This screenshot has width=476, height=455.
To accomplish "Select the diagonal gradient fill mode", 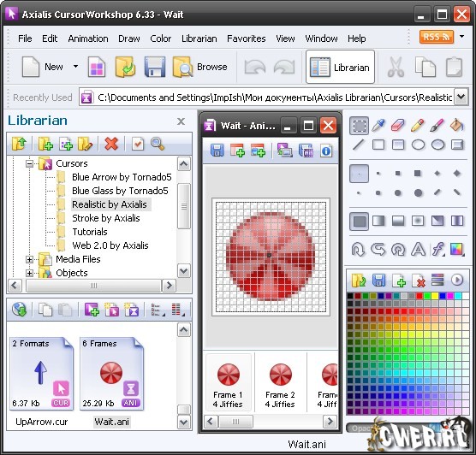I will (437, 221).
